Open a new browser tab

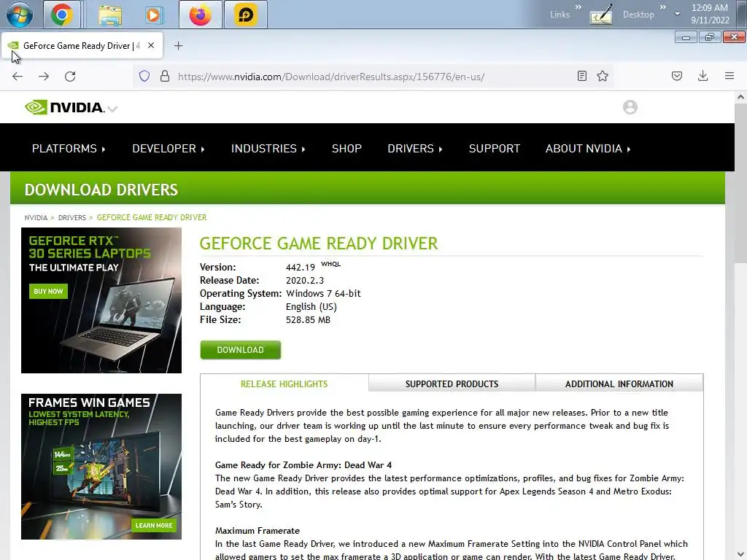178,46
